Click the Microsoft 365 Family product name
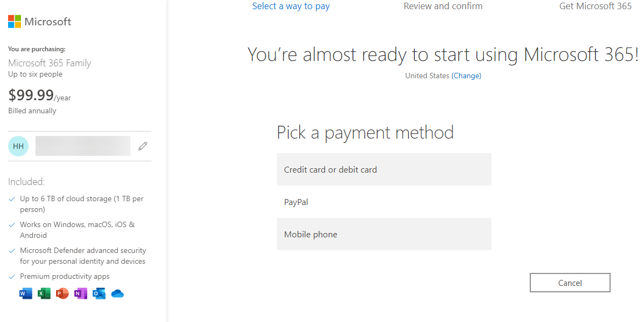 [x=50, y=63]
